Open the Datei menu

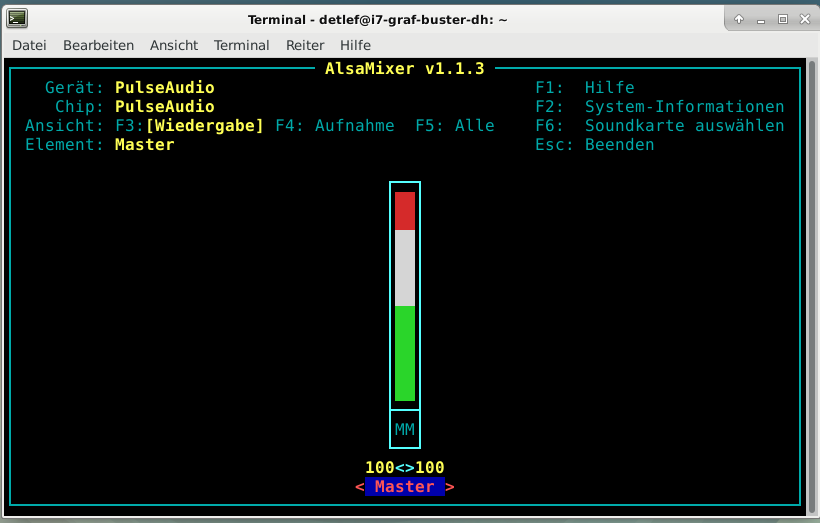point(29,46)
